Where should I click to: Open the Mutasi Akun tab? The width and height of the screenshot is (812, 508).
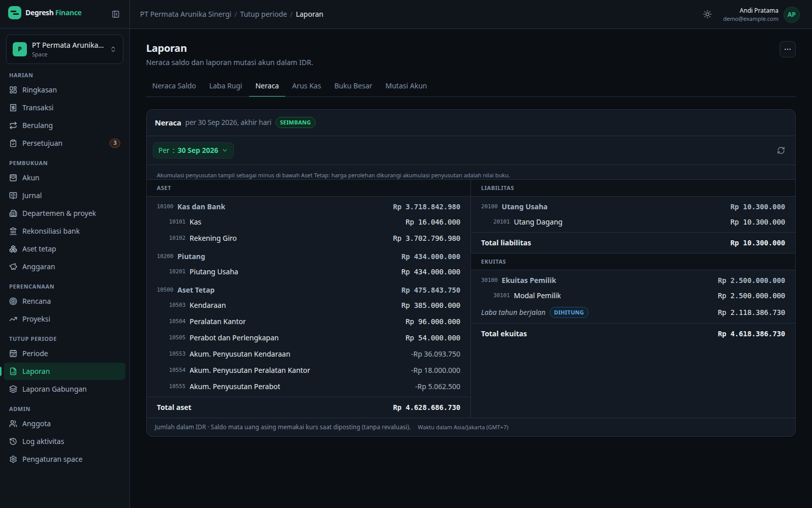click(x=406, y=86)
